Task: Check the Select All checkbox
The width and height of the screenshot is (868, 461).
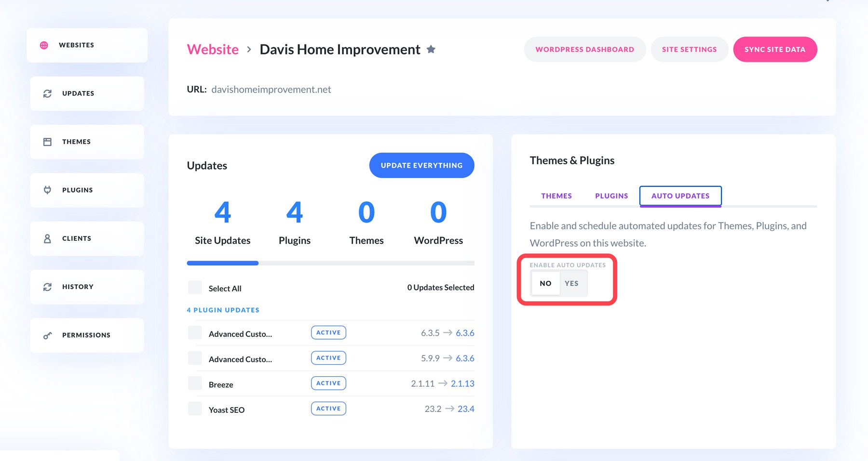Action: pos(195,287)
